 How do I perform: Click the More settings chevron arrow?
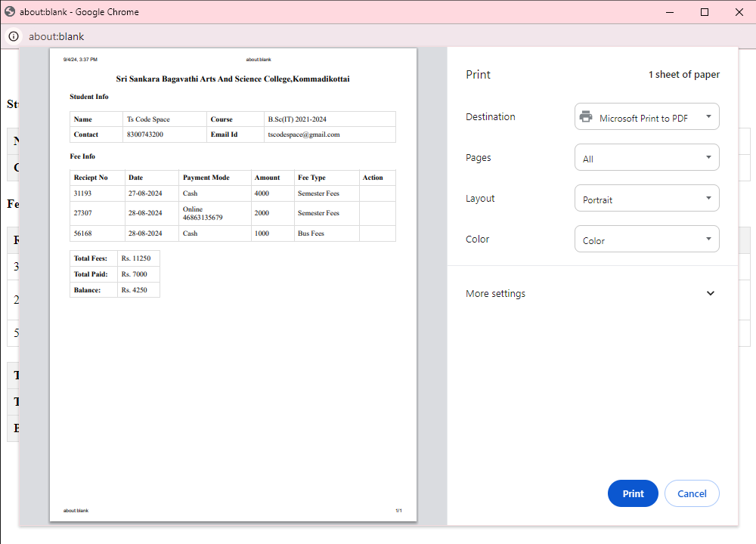tap(710, 293)
